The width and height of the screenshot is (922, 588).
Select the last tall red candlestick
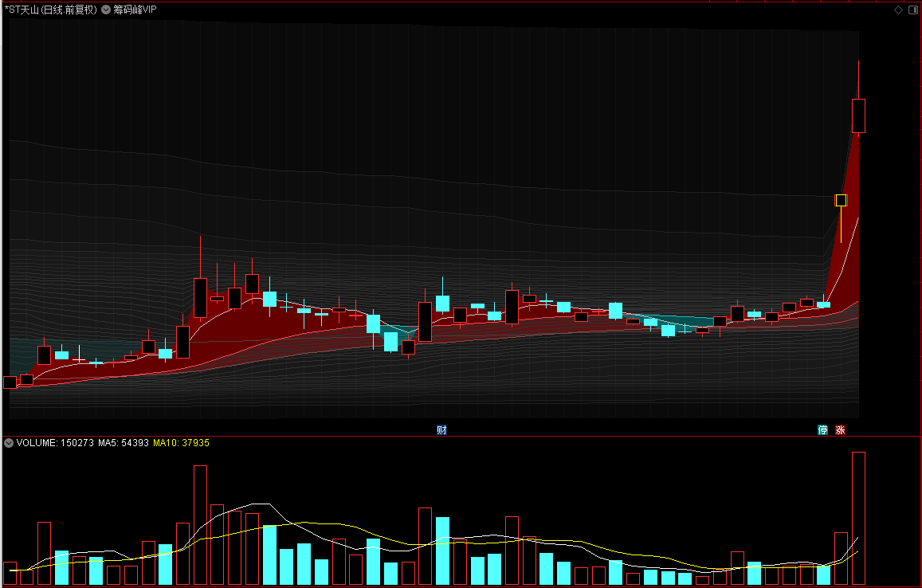pyautogui.click(x=858, y=116)
